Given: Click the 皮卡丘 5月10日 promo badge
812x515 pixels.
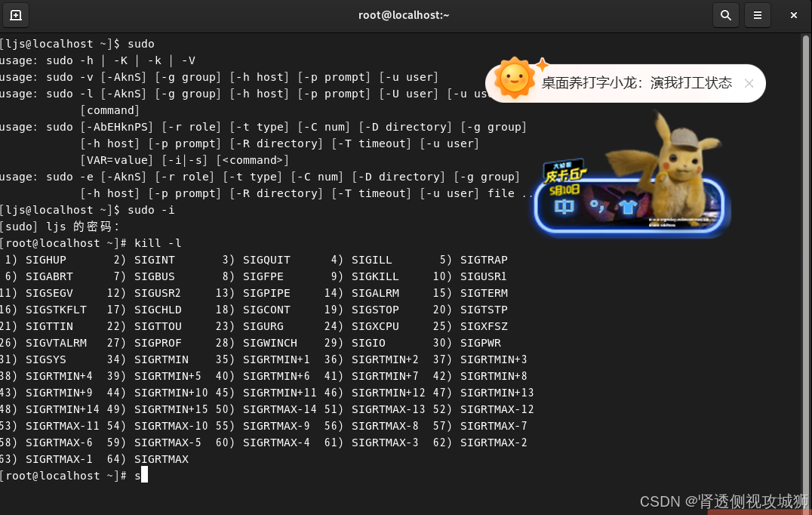Looking at the screenshot, I should pos(564,177).
